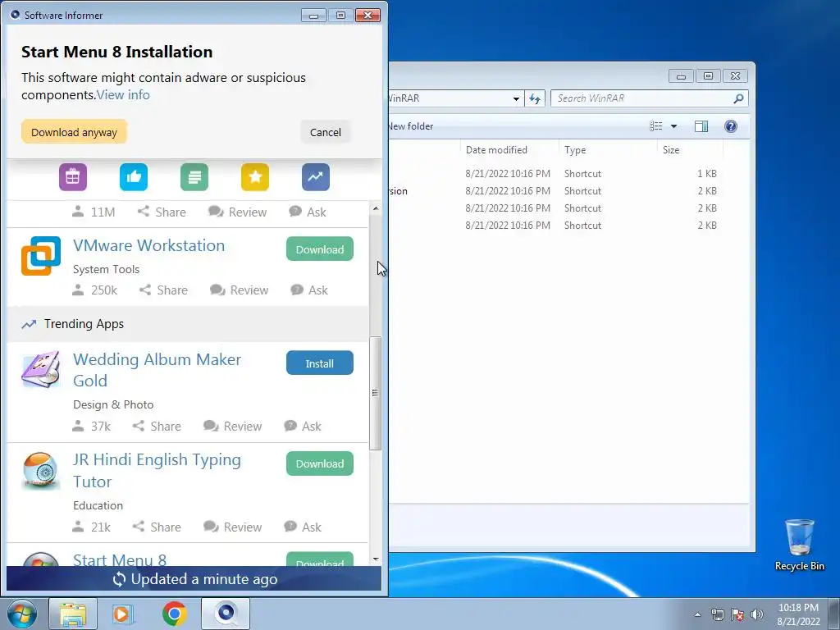Viewport: 840px width, 630px height.
Task: Click the 11M users count
Action: tap(94, 212)
